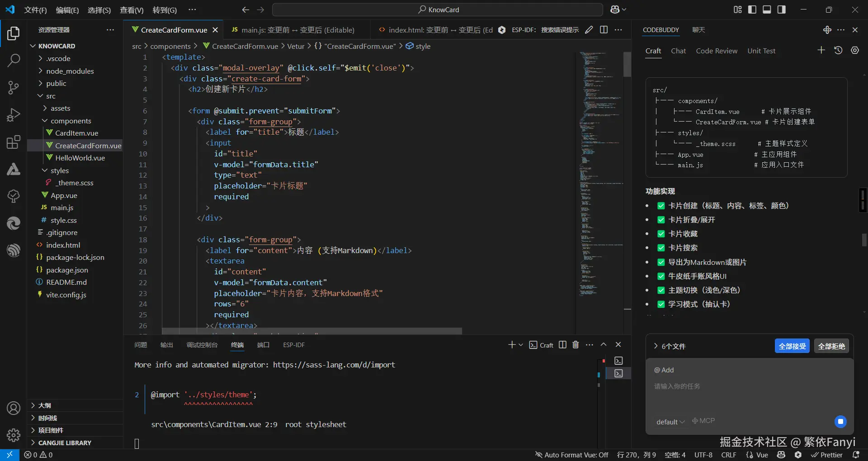
Task: Expand the node_modules folder
Action: (70, 71)
